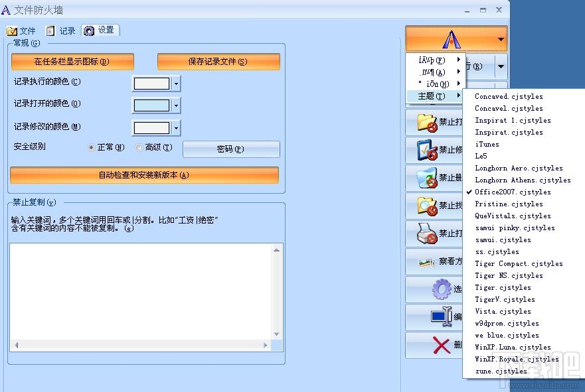Image resolution: width=585 pixels, height=392 pixels.
Task: Click the magnifier folder prohibit-find icon
Action: point(427,206)
